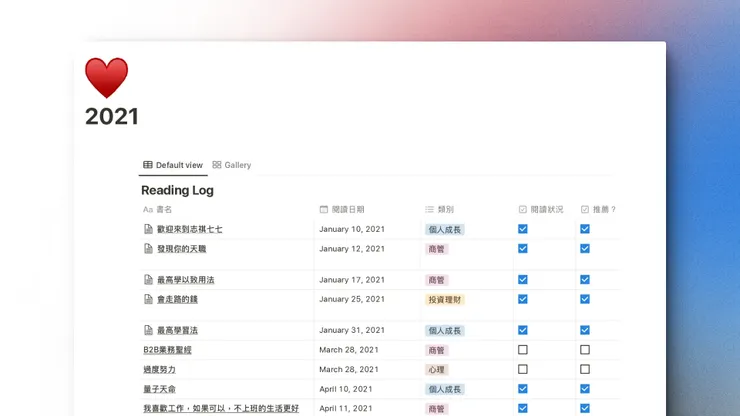Uncheck 推薦 for 量子天命
Screen dimensions: 740x416
click(585, 389)
